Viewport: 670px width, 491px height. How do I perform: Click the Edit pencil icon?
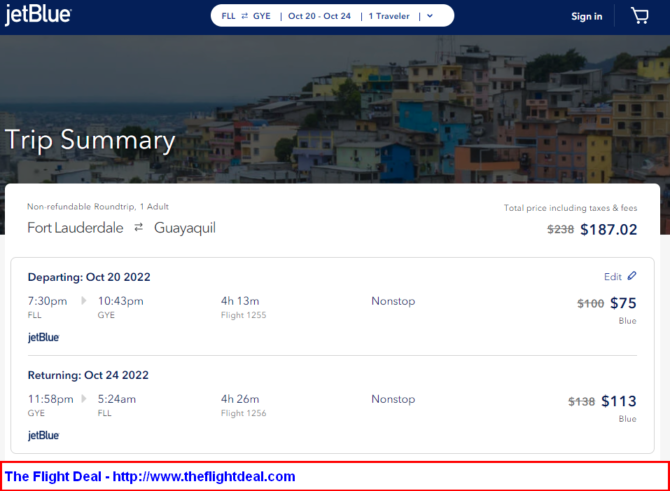(632, 276)
